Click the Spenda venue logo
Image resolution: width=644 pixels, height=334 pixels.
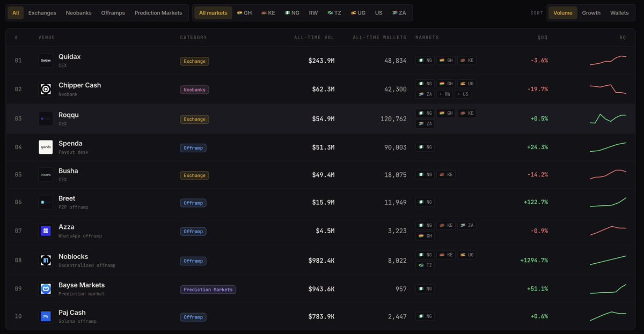pos(46,147)
